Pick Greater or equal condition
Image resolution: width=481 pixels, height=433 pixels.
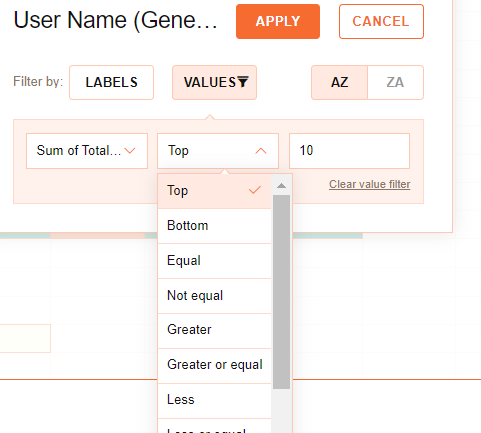pos(214,366)
